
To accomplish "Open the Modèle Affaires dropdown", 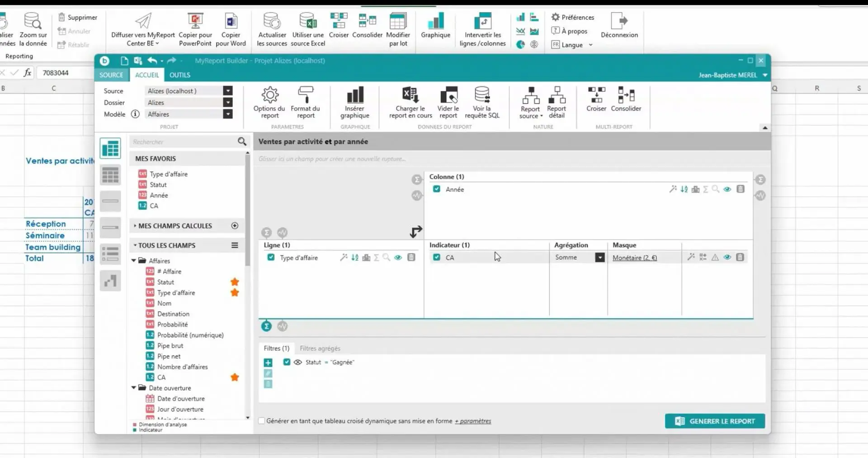I will tap(228, 114).
